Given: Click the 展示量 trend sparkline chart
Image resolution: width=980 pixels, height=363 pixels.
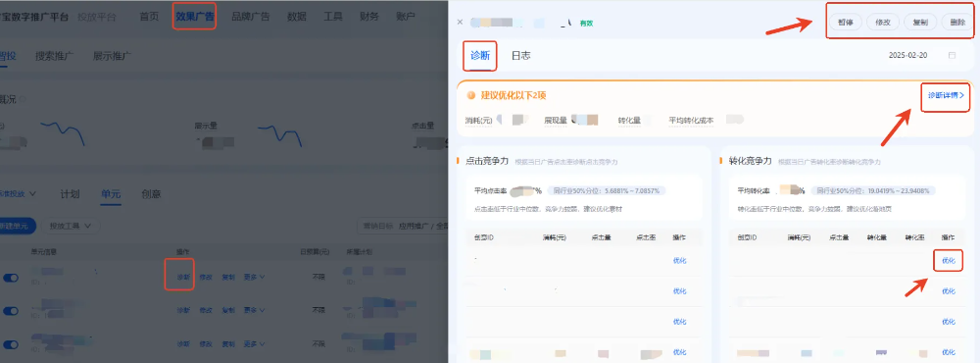Looking at the screenshot, I should pos(280,134).
